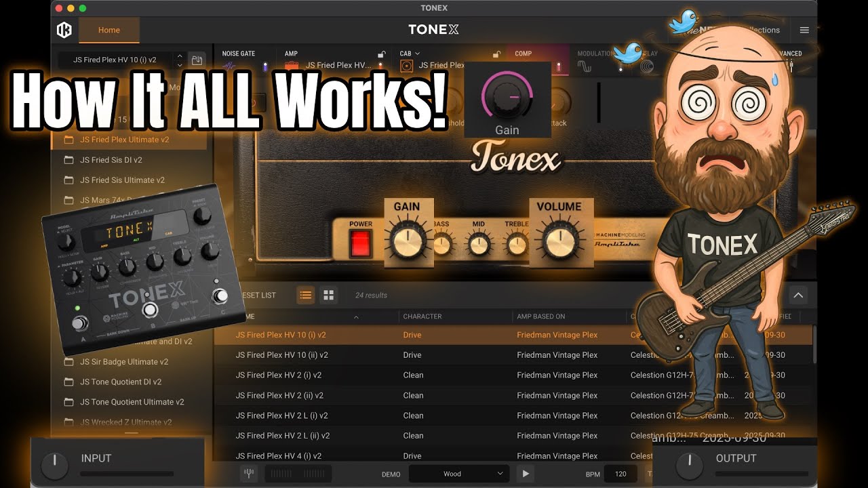This screenshot has width=868, height=488.
Task: Click the preset name field in the header
Action: (115, 60)
